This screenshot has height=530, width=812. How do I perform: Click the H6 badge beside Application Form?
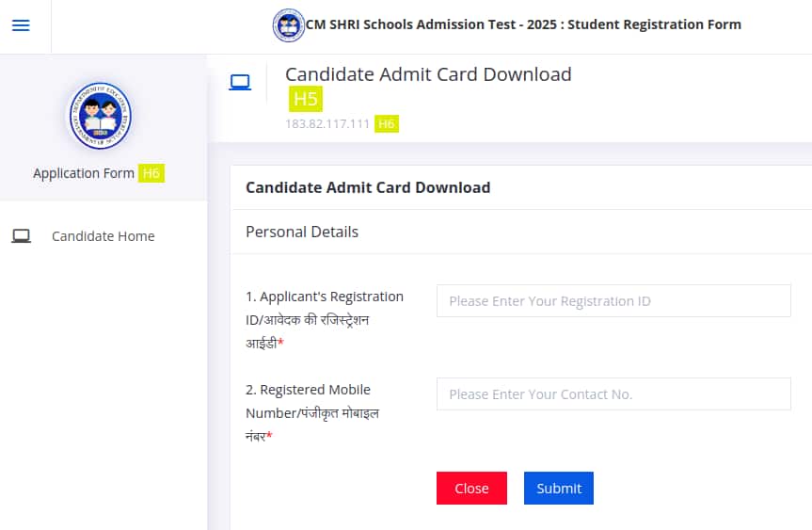151,173
